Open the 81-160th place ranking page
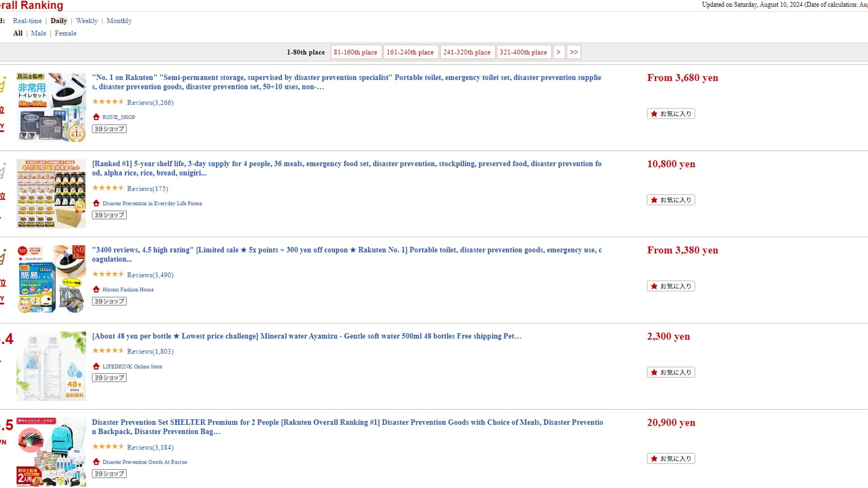This screenshot has height=488, width=868. pyautogui.click(x=355, y=52)
